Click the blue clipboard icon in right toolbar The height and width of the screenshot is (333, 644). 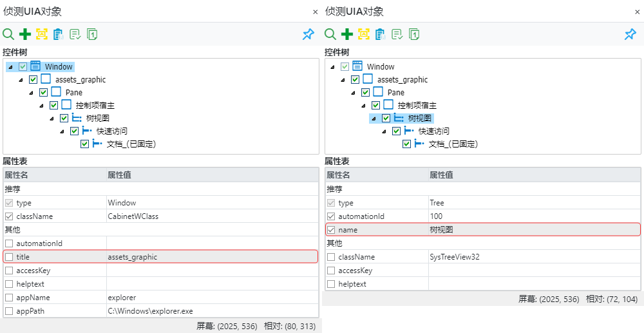[x=380, y=34]
